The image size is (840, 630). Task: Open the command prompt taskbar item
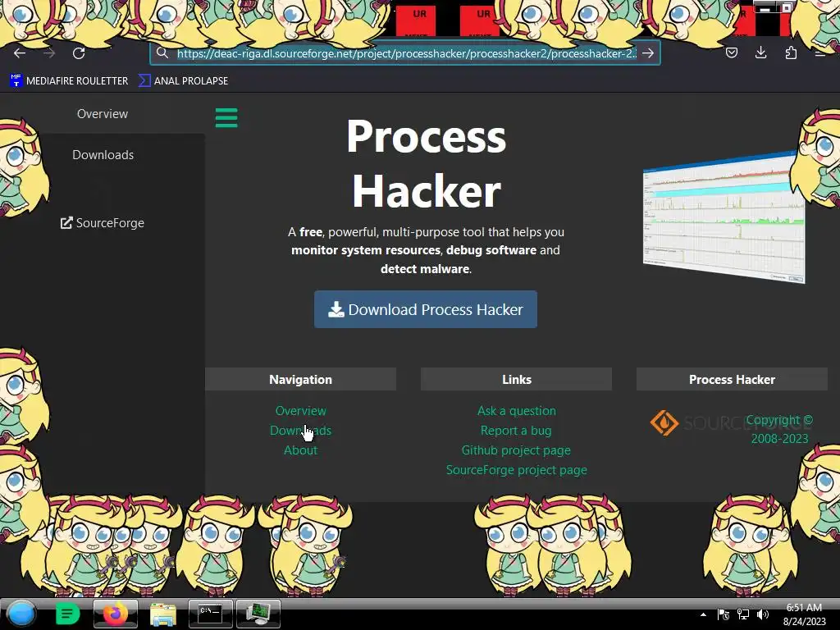click(211, 614)
